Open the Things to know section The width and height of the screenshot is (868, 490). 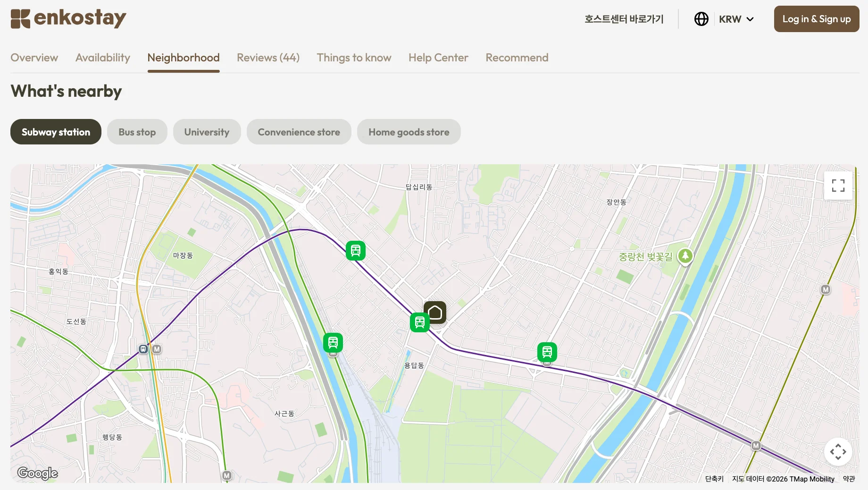(354, 58)
